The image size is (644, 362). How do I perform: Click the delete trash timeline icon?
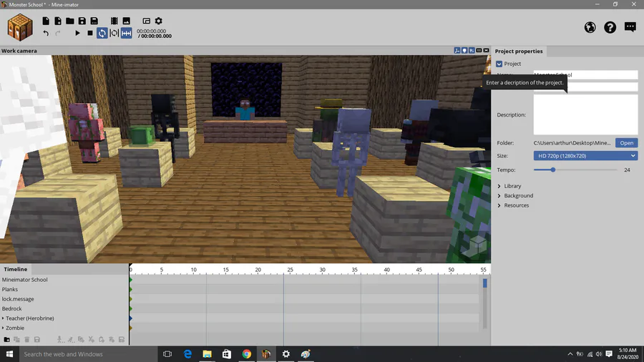pos(26,339)
